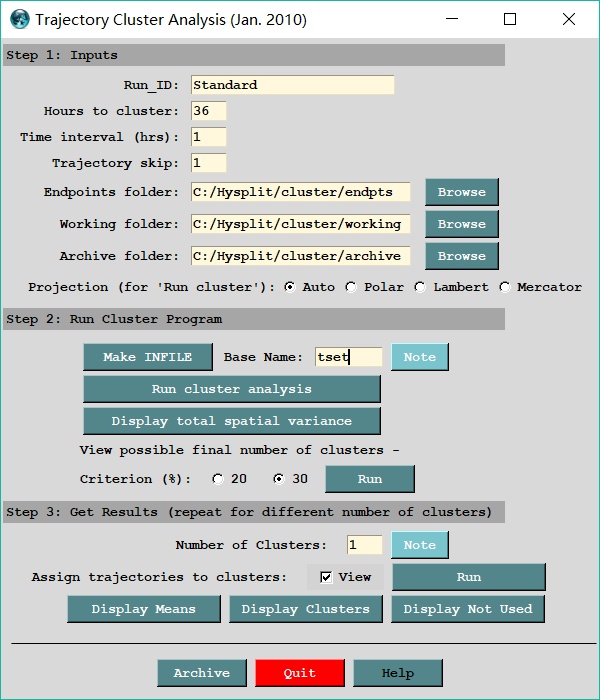Click the Display Clusters button
Screen dimensions: 600x700
click(x=306, y=609)
